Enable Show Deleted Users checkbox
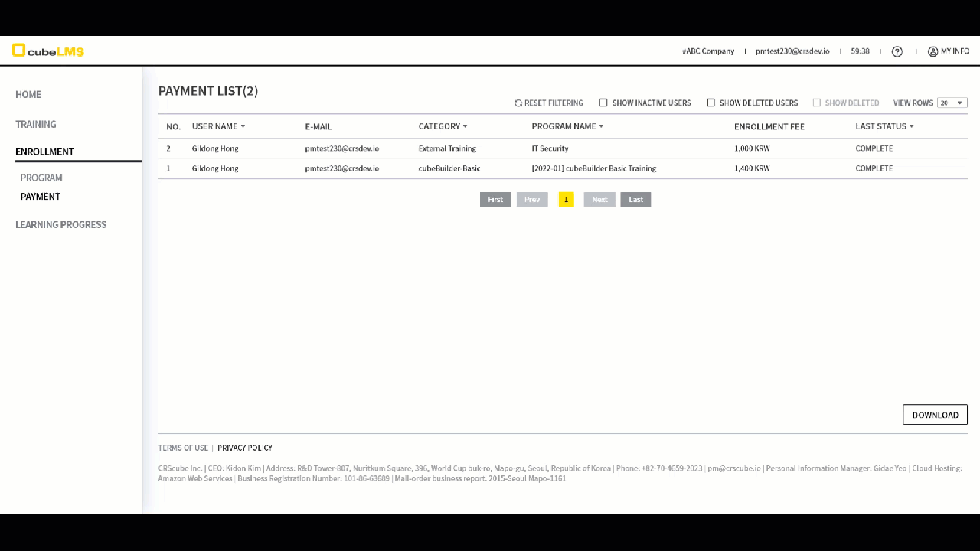The image size is (980, 551). tap(710, 103)
